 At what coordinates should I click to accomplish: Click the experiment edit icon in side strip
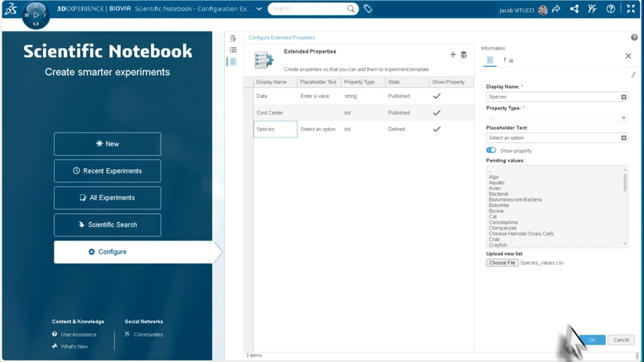point(233,38)
